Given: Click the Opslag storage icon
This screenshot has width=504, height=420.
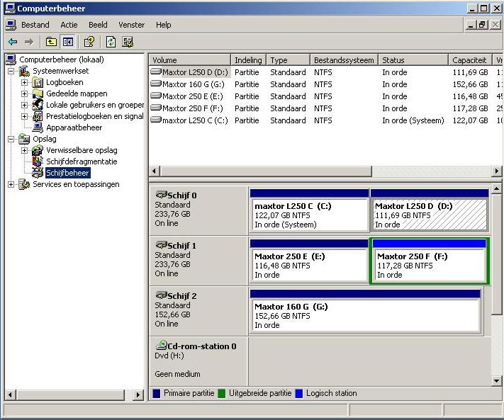Looking at the screenshot, I should pos(24,139).
